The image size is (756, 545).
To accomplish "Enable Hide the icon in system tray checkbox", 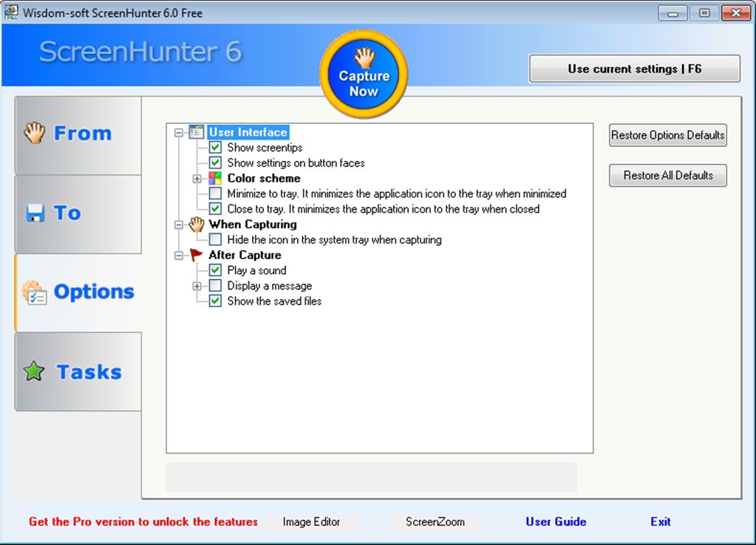I will [x=215, y=239].
